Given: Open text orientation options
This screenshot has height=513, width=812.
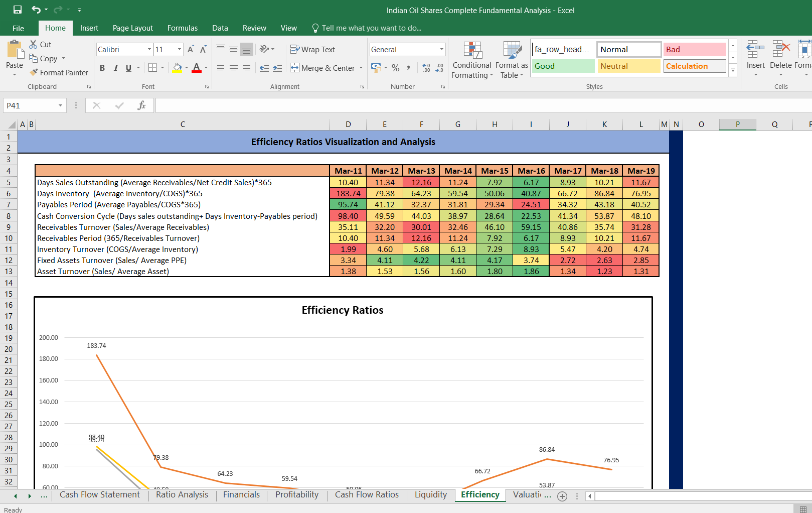Looking at the screenshot, I should click(267, 49).
